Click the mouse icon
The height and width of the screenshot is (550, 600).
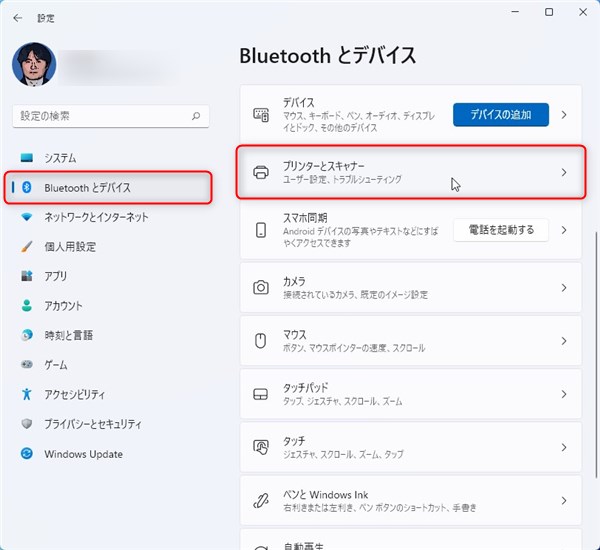[x=261, y=341]
